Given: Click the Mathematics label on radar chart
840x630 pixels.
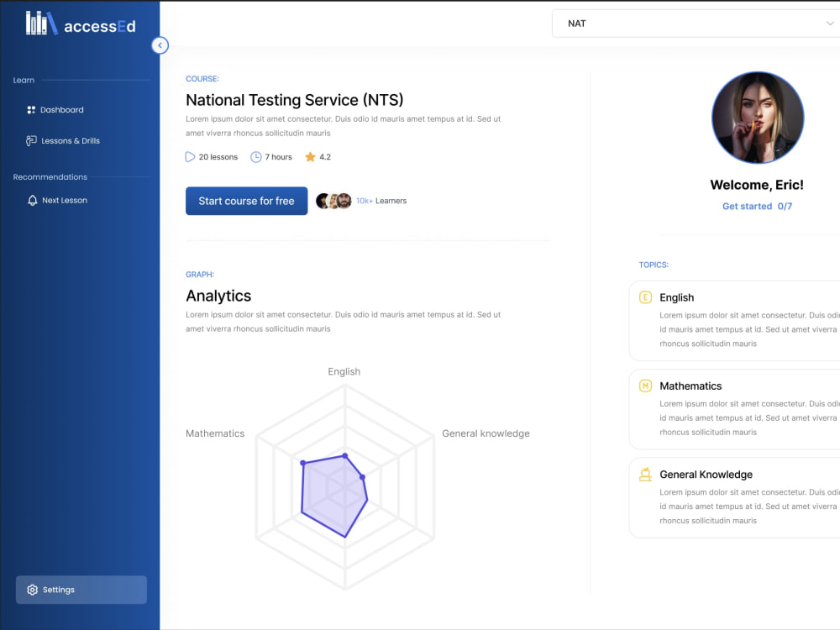Looking at the screenshot, I should (x=215, y=433).
